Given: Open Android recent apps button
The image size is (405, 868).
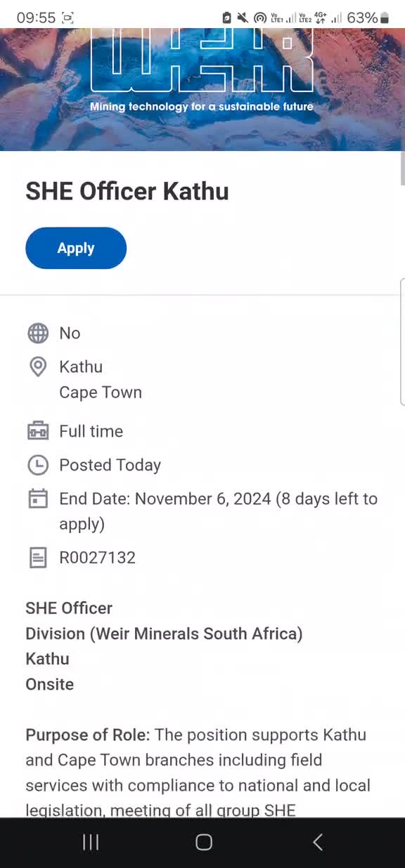Looking at the screenshot, I should point(91,842).
